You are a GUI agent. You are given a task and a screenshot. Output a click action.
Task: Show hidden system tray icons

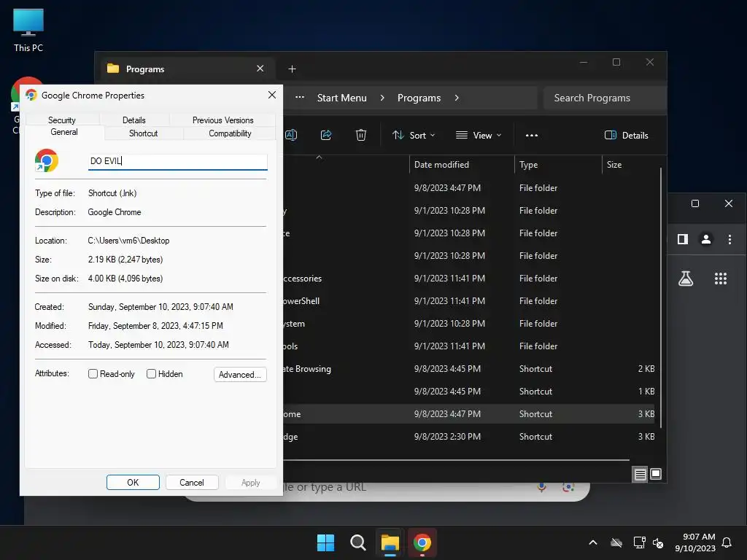tap(593, 542)
